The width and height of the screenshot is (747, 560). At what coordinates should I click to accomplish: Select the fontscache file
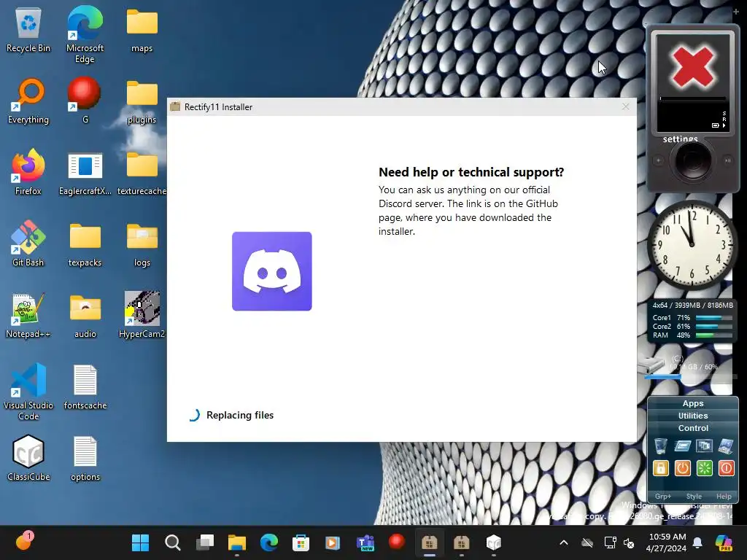[85, 387]
